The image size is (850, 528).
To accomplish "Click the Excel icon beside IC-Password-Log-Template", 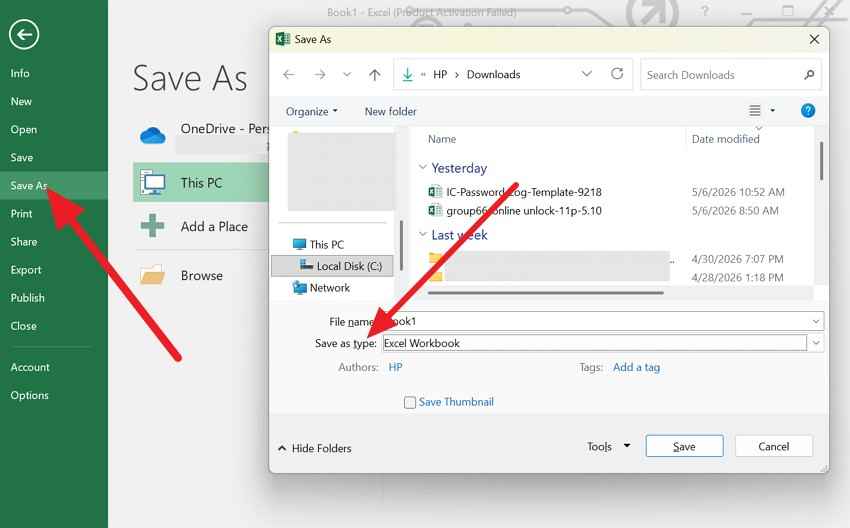I will 435,191.
